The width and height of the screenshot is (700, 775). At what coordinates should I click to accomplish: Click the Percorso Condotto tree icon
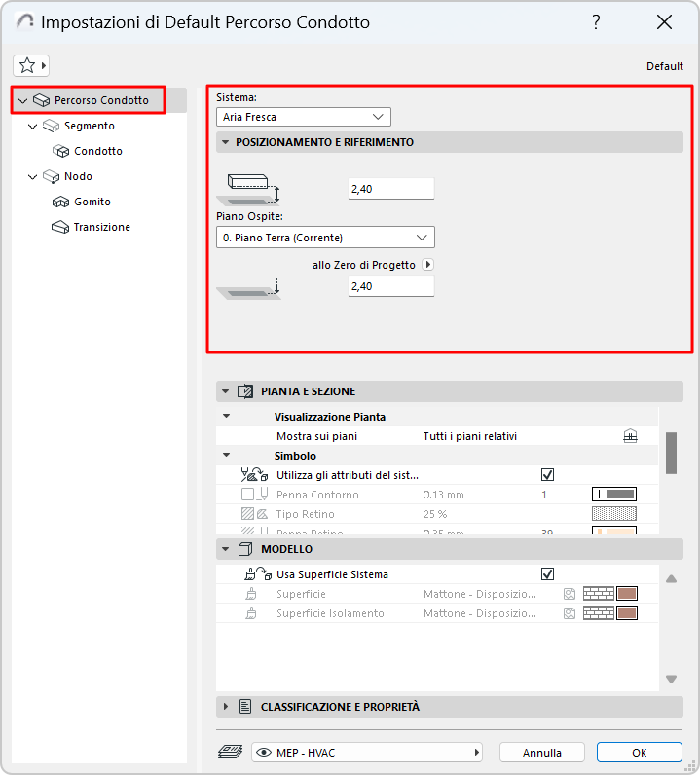[41, 100]
